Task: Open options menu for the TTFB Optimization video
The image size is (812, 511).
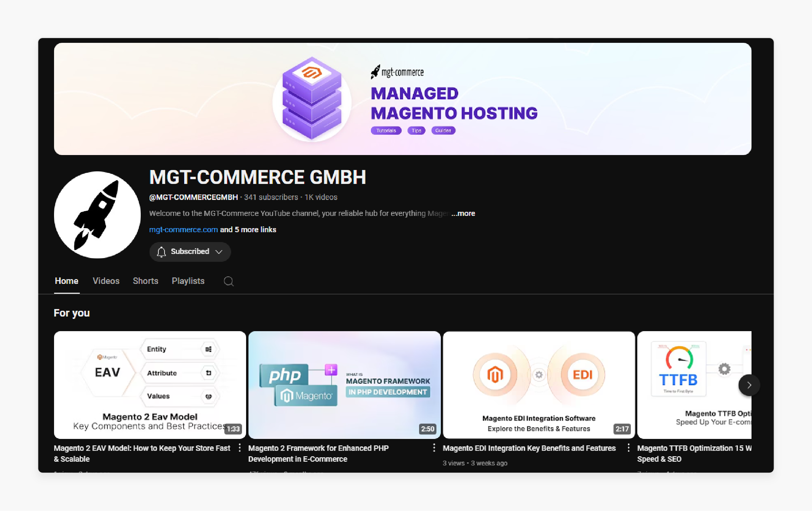Action: coord(809,448)
